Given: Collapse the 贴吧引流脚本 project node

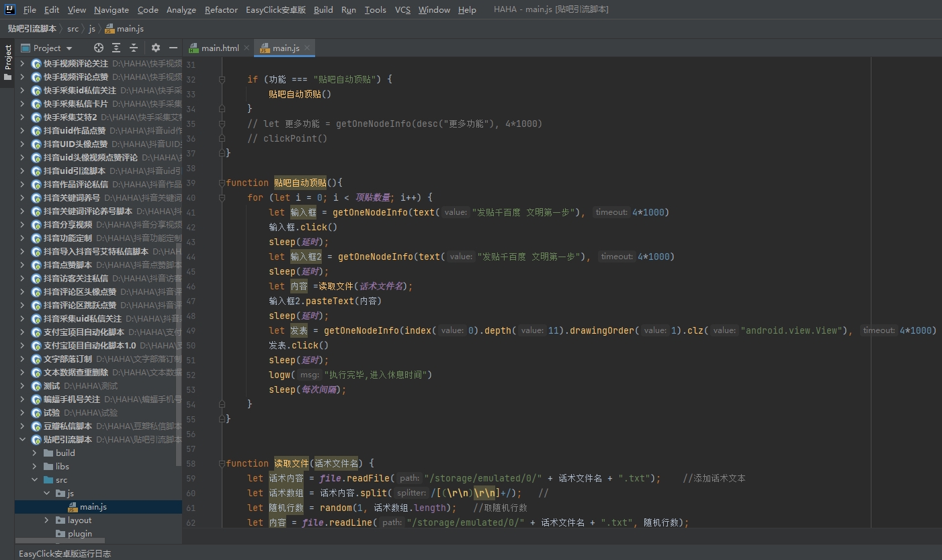Looking at the screenshot, I should coord(22,440).
